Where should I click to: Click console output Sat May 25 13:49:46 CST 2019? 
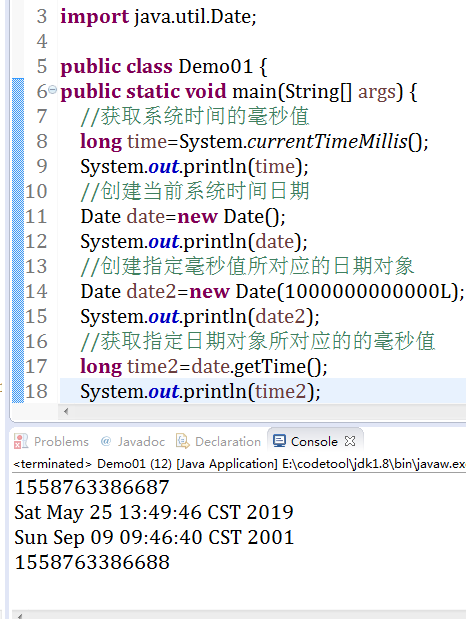click(x=154, y=512)
